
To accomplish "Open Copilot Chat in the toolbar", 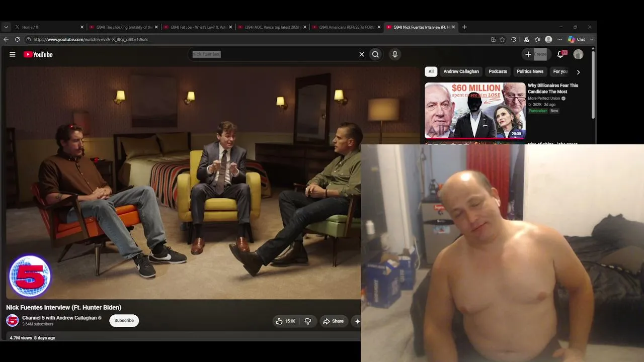I will coord(576,39).
